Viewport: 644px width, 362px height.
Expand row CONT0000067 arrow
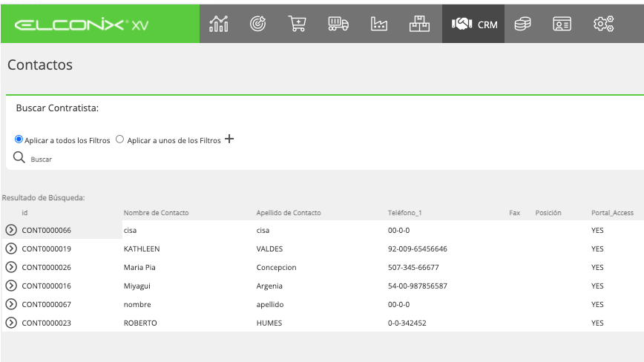[11, 304]
